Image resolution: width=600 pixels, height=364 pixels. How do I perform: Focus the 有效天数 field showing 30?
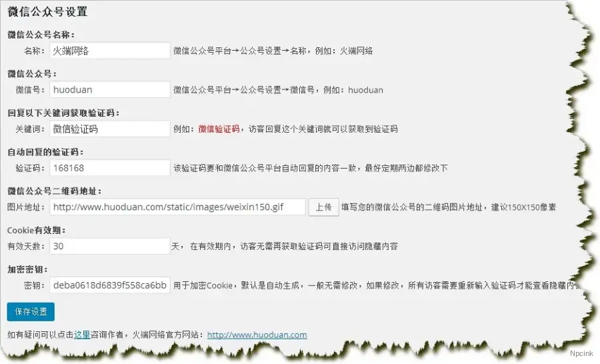(x=110, y=246)
